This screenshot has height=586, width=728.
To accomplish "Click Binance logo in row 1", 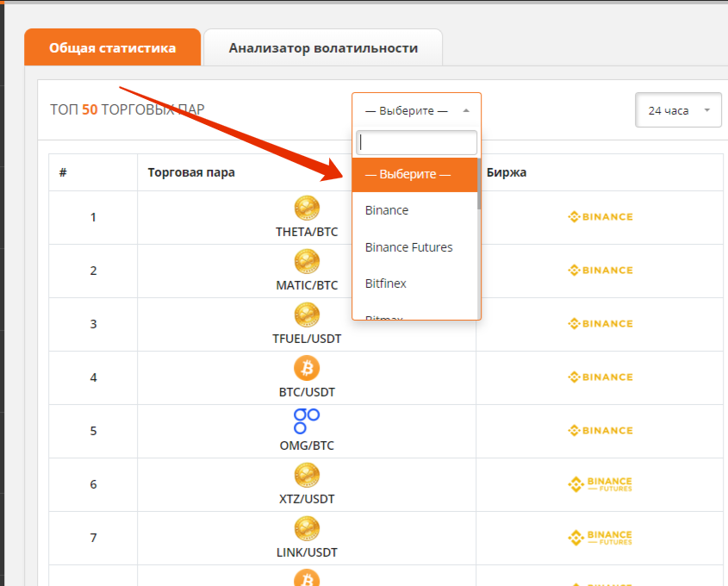I will [x=600, y=217].
